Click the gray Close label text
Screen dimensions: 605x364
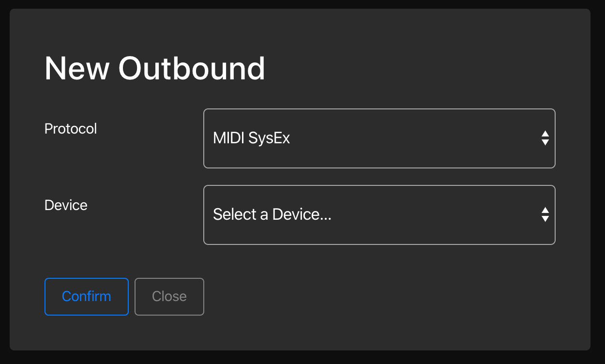click(x=169, y=296)
